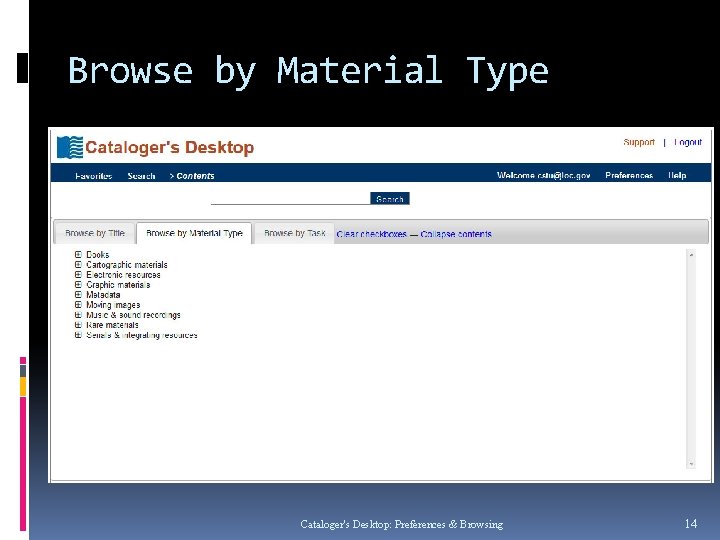Expand the Rare materials node
720x540 pixels.
click(x=78, y=325)
